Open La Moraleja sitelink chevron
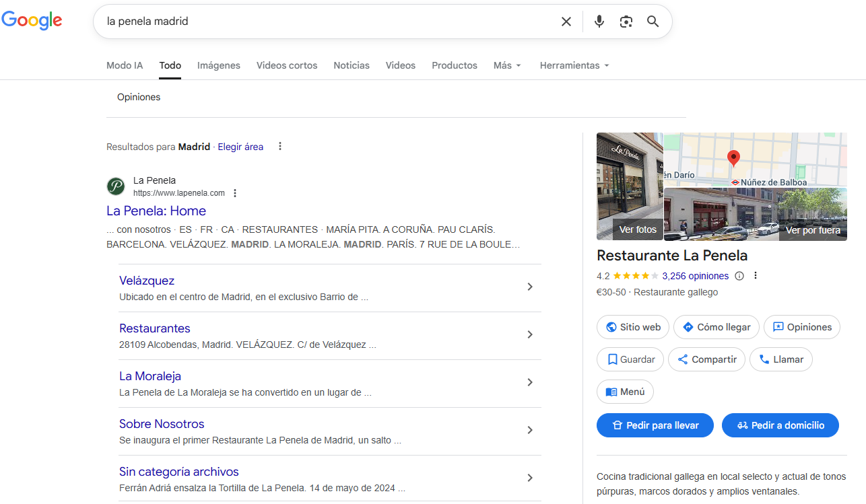The width and height of the screenshot is (866, 504). pyautogui.click(x=530, y=382)
